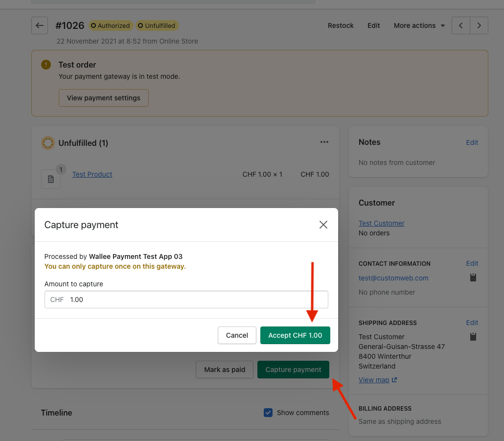Click Edit in the order header

click(374, 25)
